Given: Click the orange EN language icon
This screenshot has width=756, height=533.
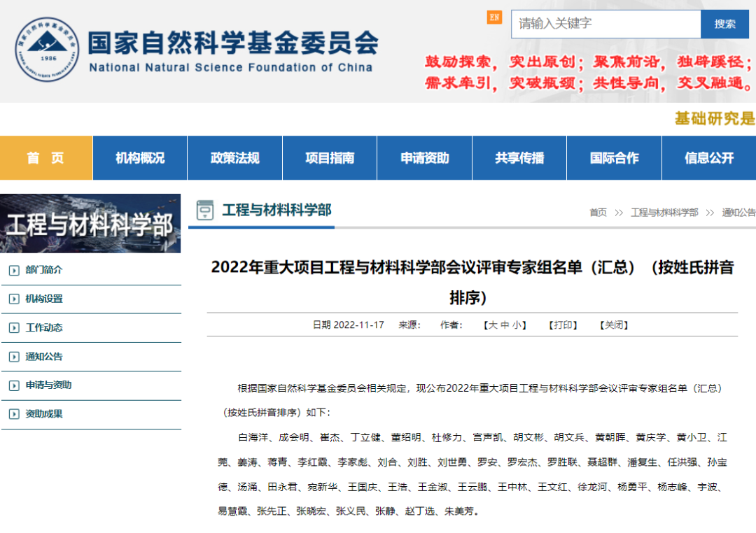Looking at the screenshot, I should coord(494,17).
